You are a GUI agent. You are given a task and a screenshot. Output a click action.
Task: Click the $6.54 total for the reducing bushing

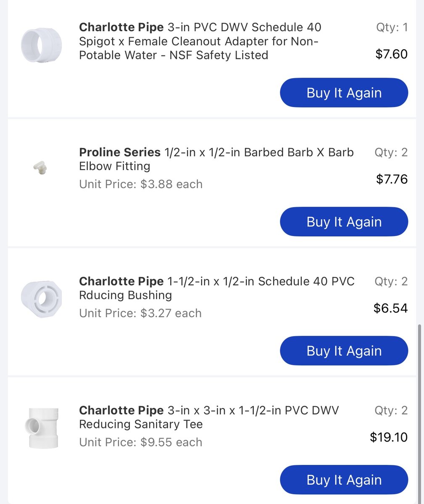pos(390,308)
